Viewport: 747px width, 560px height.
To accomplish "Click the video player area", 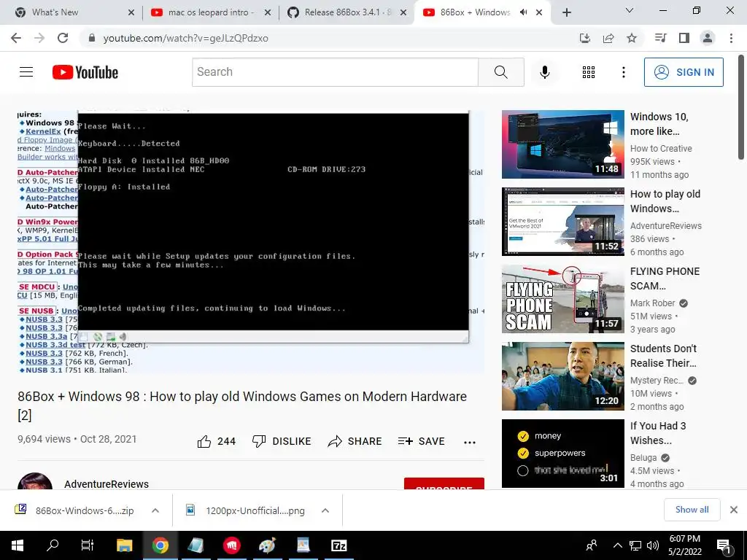I will 251,242.
